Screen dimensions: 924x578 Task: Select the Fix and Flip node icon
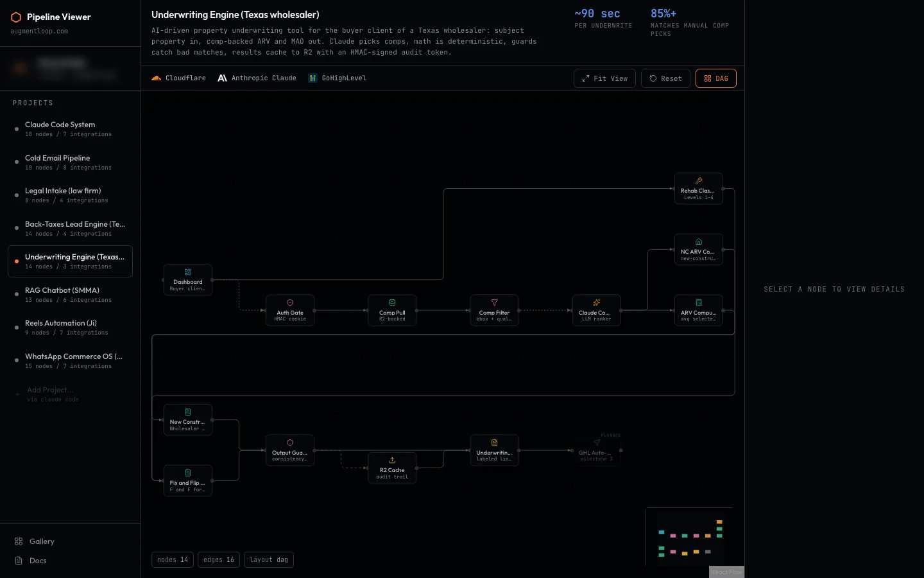(x=188, y=473)
